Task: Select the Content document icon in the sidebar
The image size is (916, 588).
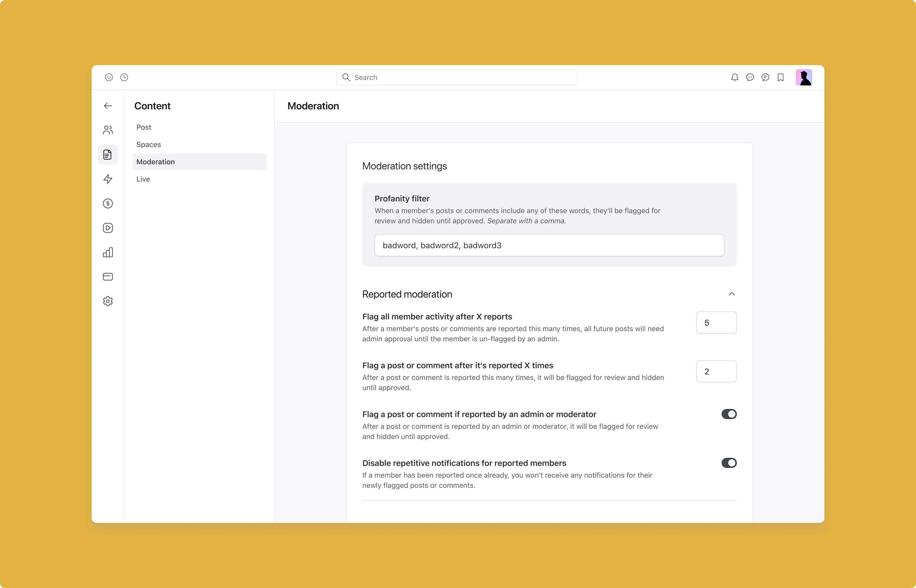Action: coord(108,155)
